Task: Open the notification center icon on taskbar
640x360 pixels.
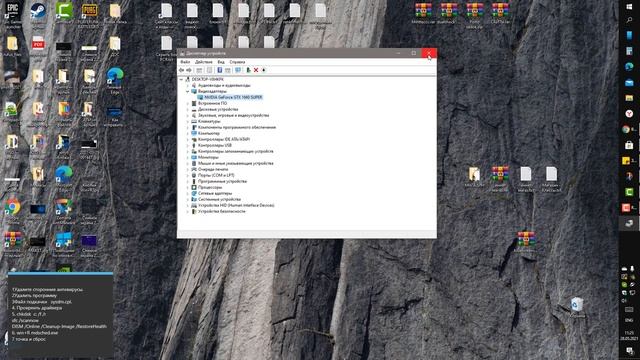Action: click(x=629, y=351)
